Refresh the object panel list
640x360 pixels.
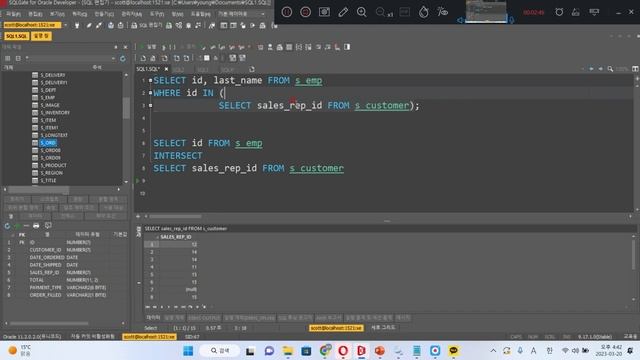click(x=122, y=59)
